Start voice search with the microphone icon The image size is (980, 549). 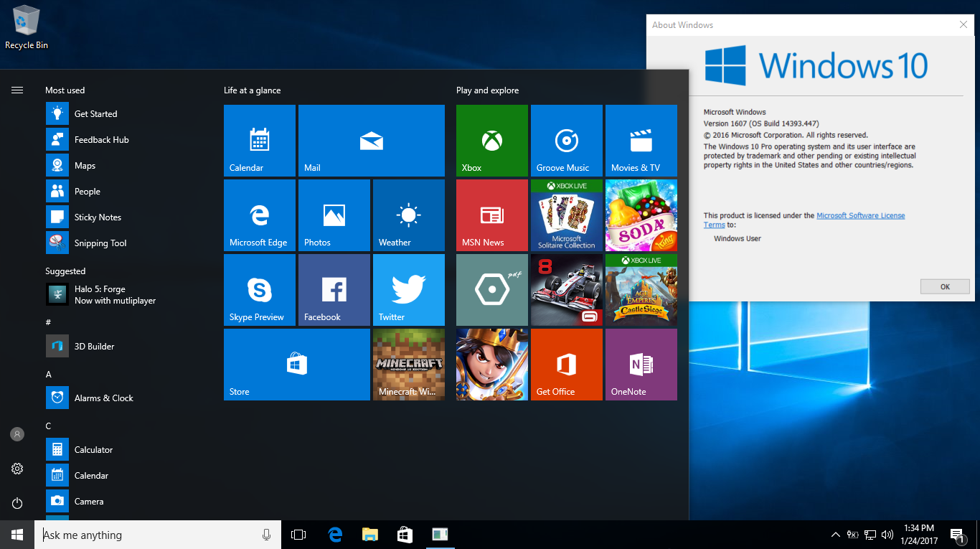(x=266, y=535)
